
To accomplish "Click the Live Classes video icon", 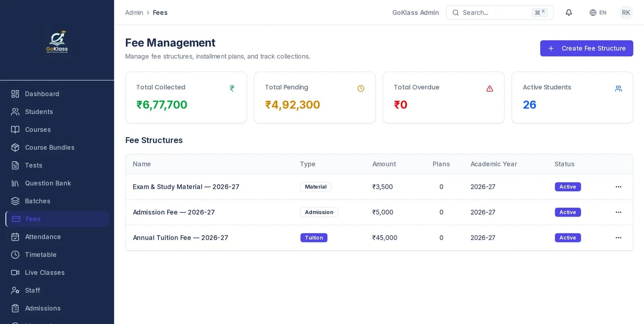I will 15,273.
